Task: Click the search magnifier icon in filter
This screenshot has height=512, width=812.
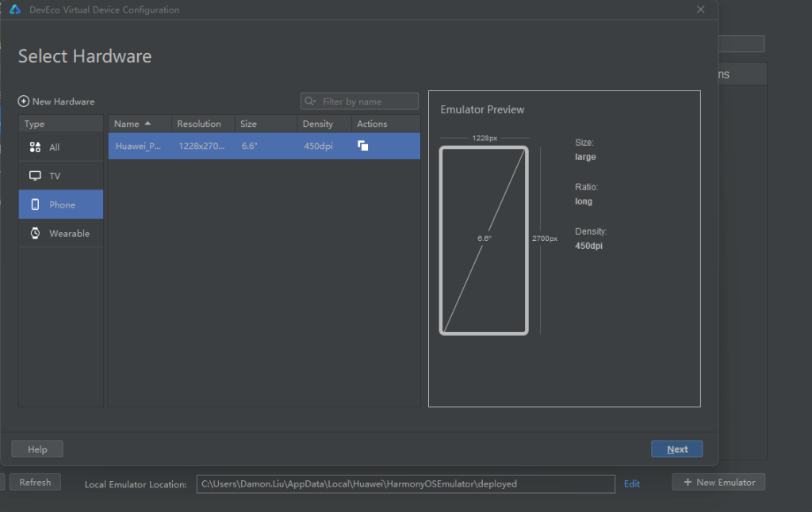Action: 310,101
